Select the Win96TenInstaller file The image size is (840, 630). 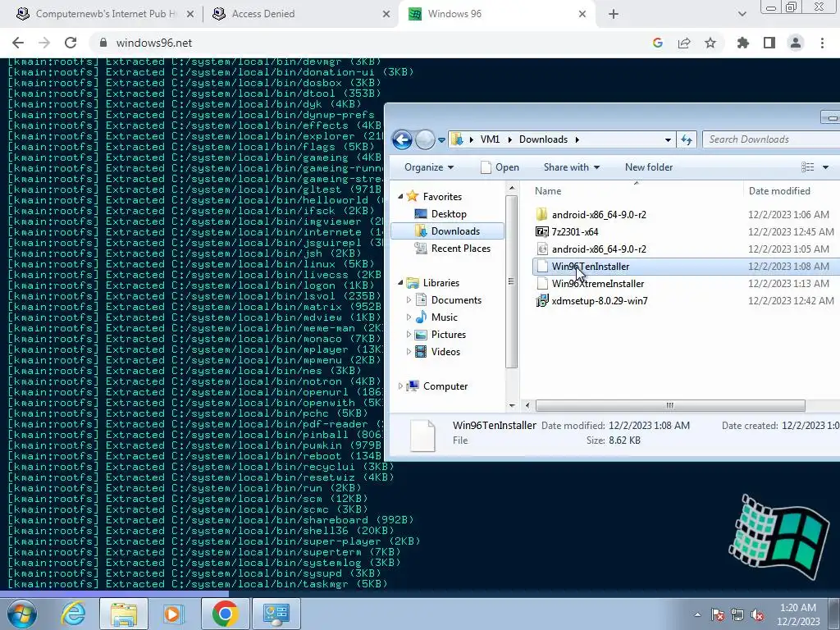tap(591, 267)
